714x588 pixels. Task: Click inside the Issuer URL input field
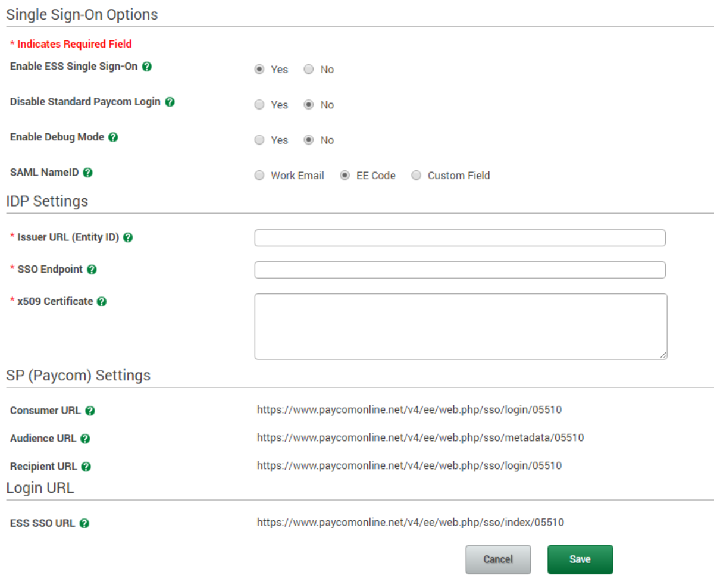click(x=460, y=237)
